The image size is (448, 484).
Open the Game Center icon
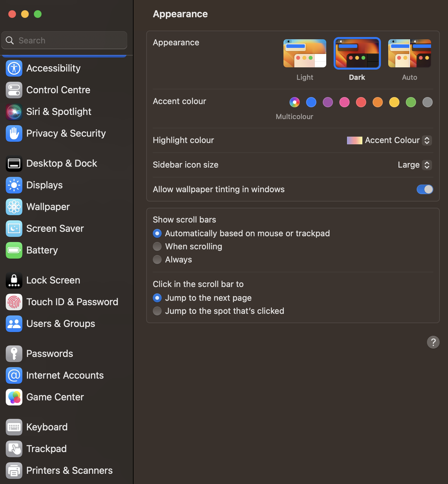point(14,397)
